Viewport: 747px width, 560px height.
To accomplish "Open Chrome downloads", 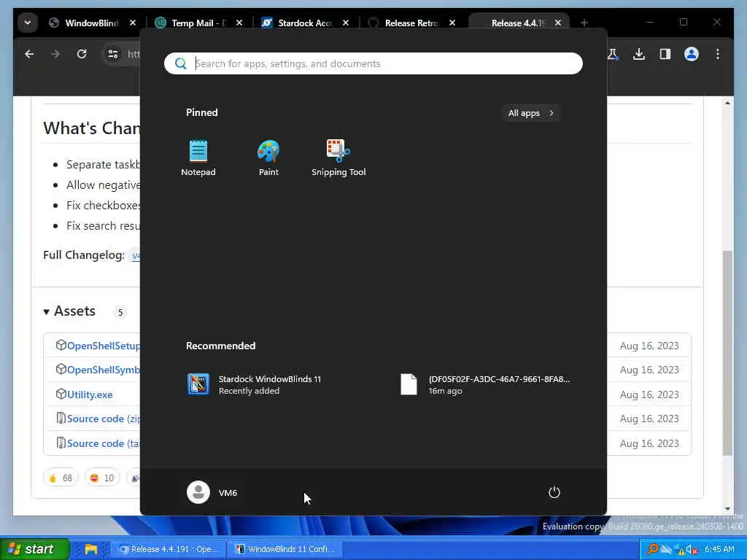I will [639, 54].
